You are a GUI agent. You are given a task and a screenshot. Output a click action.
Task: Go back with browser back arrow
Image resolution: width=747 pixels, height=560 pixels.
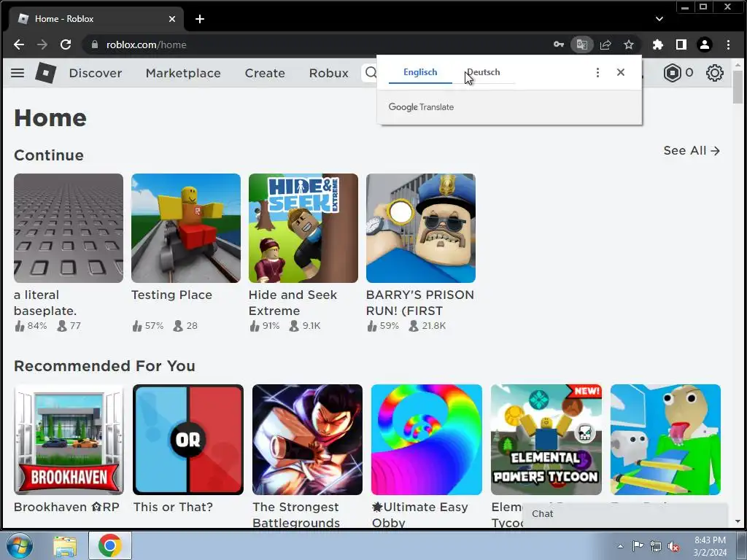19,44
